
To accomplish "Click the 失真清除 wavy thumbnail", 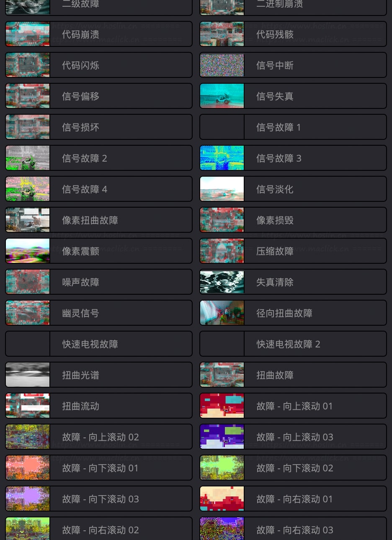I will (x=222, y=282).
